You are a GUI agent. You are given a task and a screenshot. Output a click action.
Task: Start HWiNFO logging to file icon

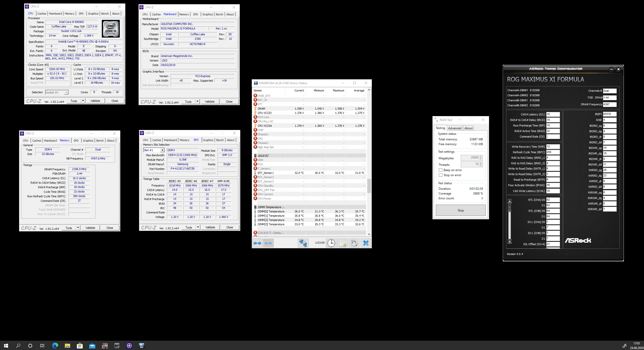(x=343, y=243)
